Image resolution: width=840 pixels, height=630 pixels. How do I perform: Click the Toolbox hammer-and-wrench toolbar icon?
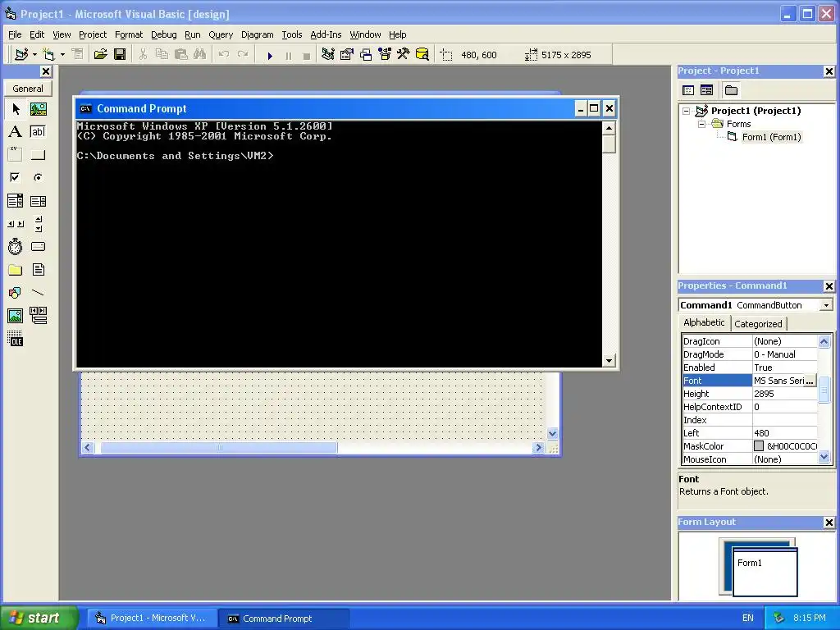[403, 55]
